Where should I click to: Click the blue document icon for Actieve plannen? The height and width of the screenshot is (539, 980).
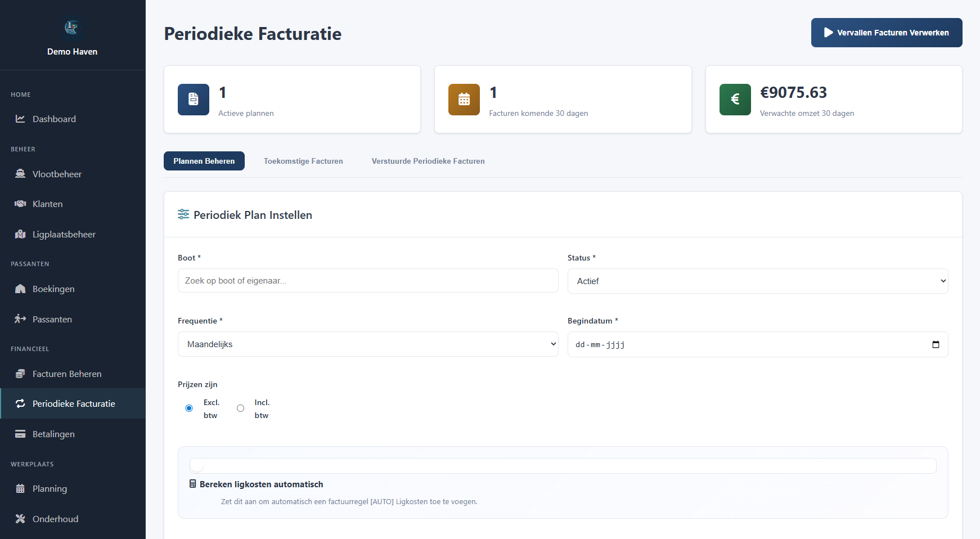(194, 100)
